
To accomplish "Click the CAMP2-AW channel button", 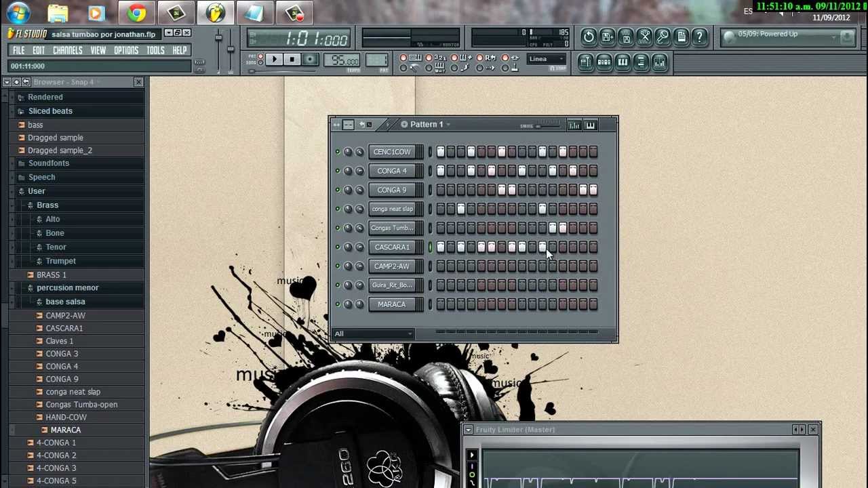I will click(x=392, y=266).
